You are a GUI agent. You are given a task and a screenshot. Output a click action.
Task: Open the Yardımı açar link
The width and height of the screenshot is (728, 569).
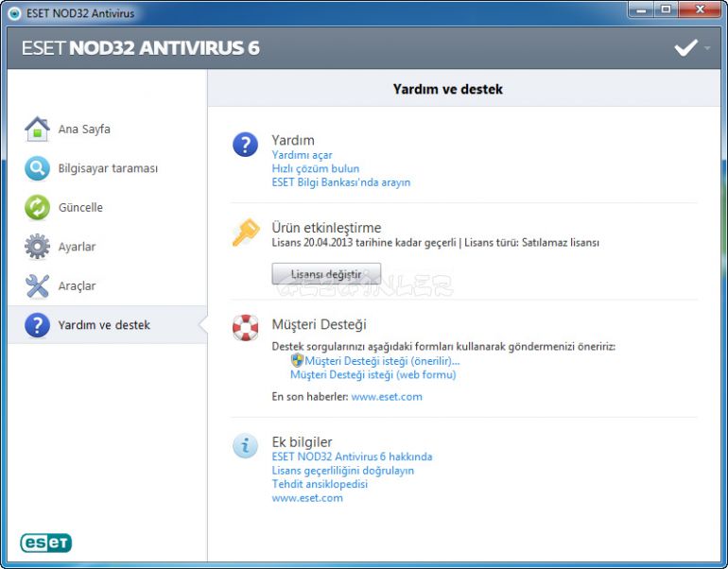click(302, 155)
